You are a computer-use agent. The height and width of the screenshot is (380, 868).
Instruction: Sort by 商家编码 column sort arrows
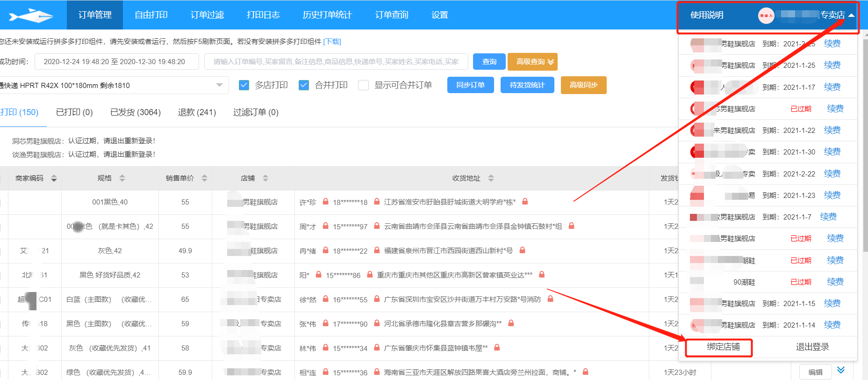pyautogui.click(x=54, y=178)
